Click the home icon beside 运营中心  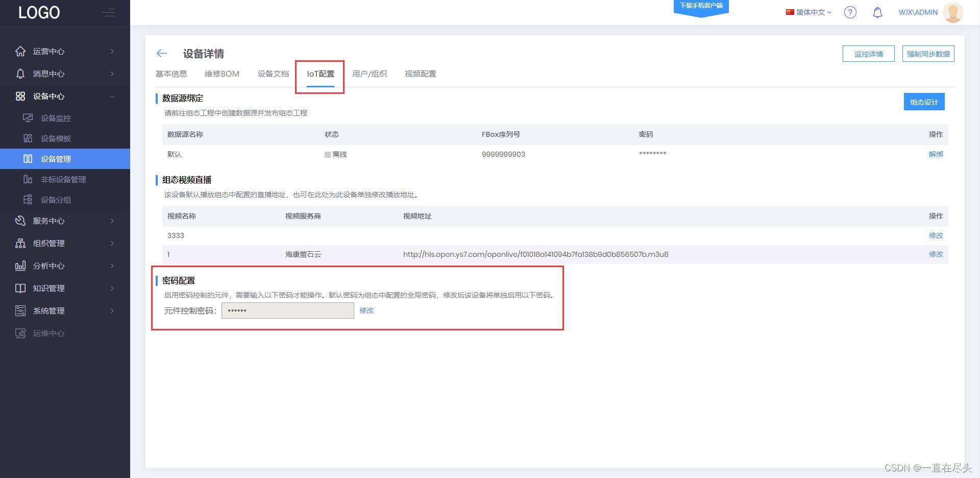point(20,51)
